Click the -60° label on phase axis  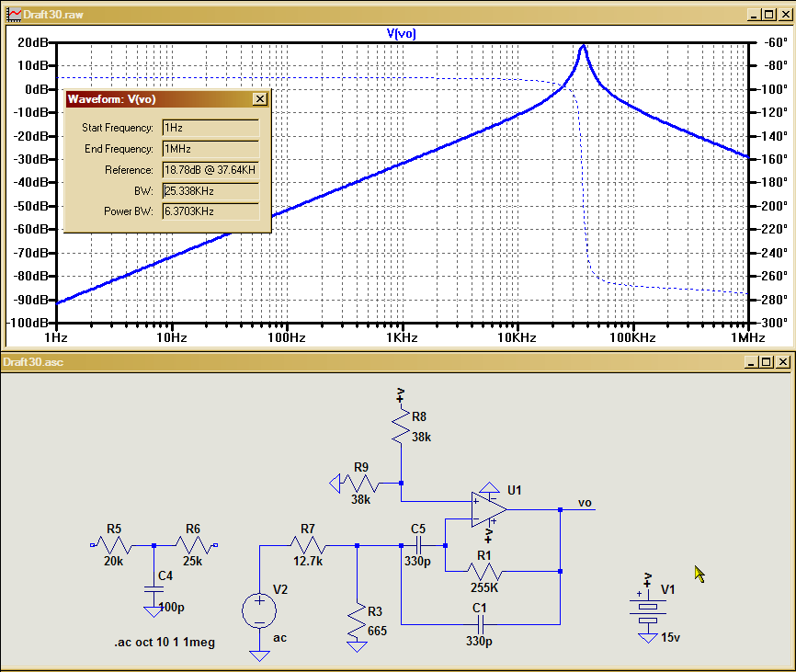point(776,42)
